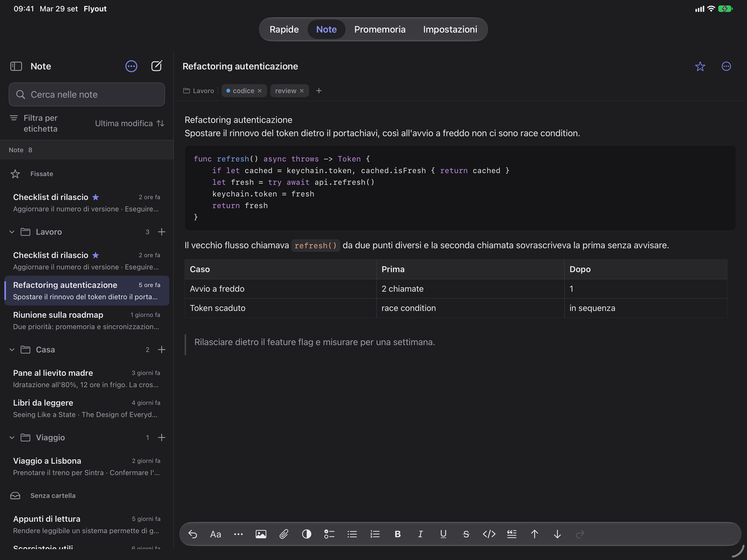Screen dimensions: 747x560
Task: Click the undo arrow in toolbar
Action: [193, 534]
